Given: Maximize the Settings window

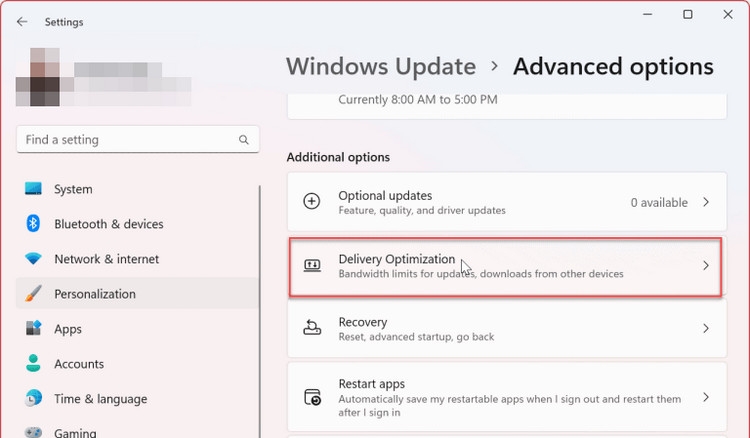Looking at the screenshot, I should pos(687,15).
